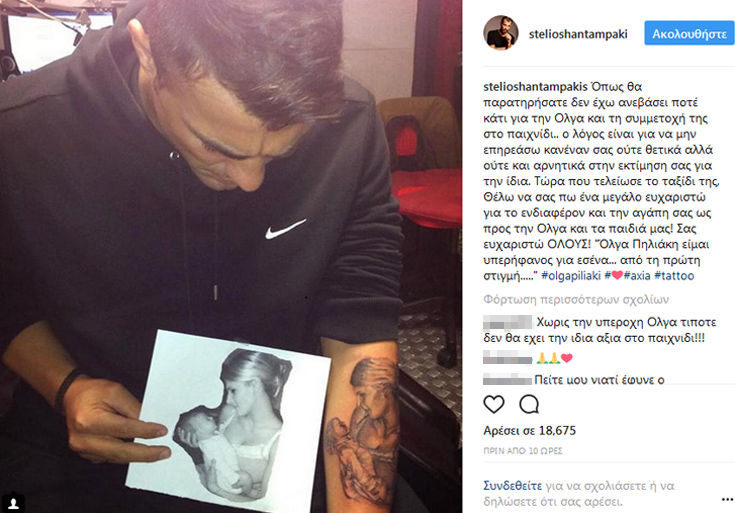Click Αρέσει σε 18,675 likes count
Image resolution: width=735 pixels, height=513 pixels.
[530, 430]
